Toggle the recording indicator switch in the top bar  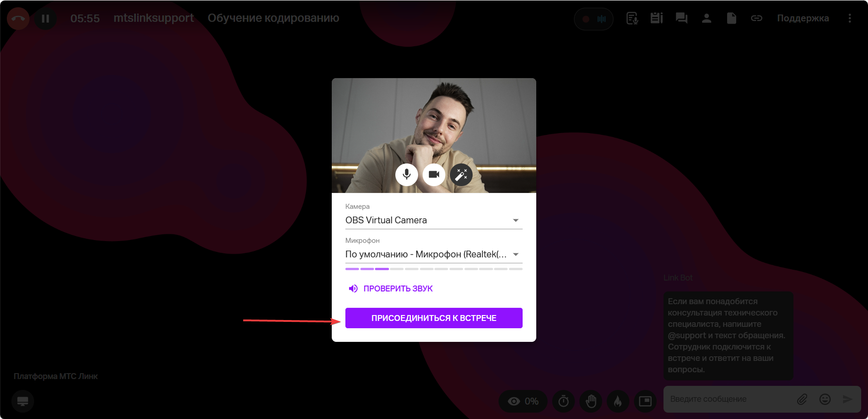pyautogui.click(x=594, y=19)
